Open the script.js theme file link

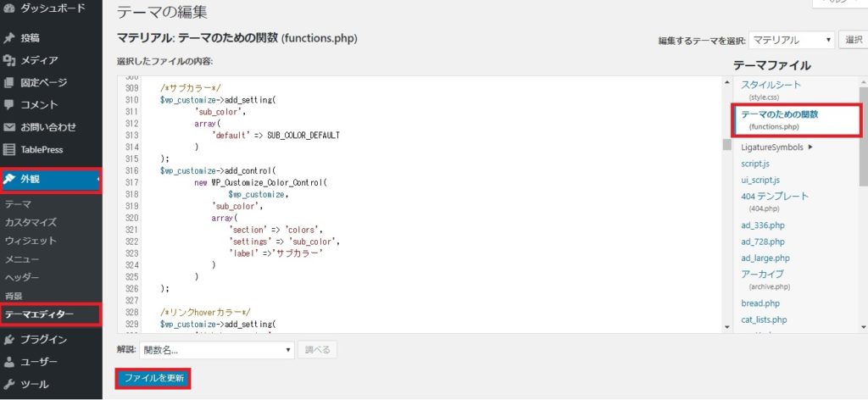coord(755,164)
